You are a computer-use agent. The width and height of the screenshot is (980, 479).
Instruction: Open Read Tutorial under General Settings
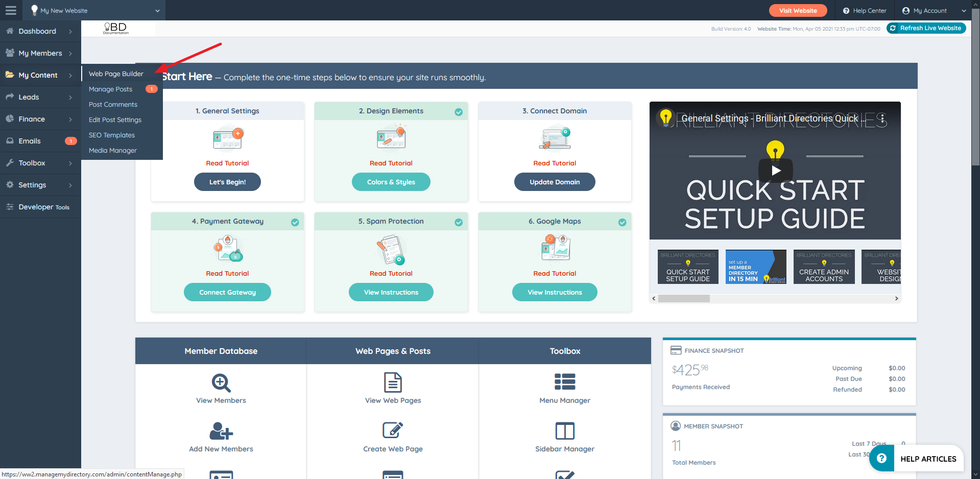tap(227, 163)
